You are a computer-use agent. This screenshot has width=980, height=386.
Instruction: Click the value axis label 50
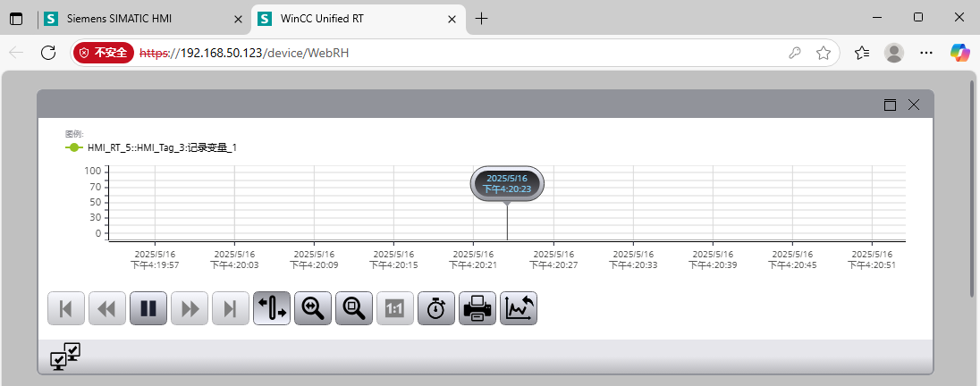click(x=95, y=202)
